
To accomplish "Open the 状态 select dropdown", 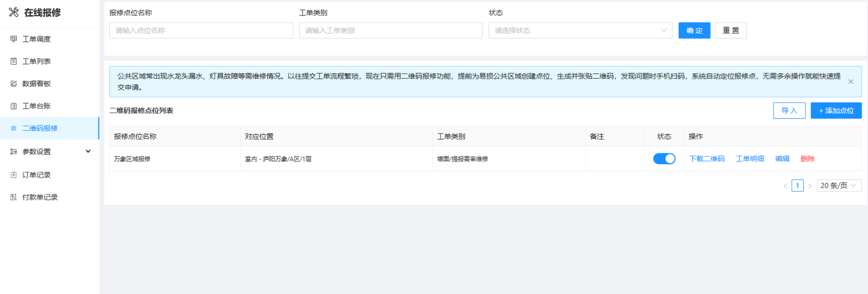I will click(580, 31).
